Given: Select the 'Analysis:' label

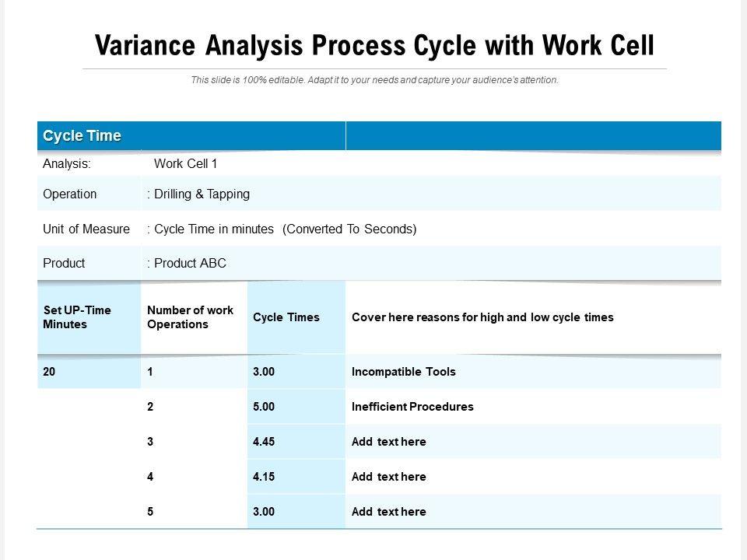Looking at the screenshot, I should tap(67, 164).
